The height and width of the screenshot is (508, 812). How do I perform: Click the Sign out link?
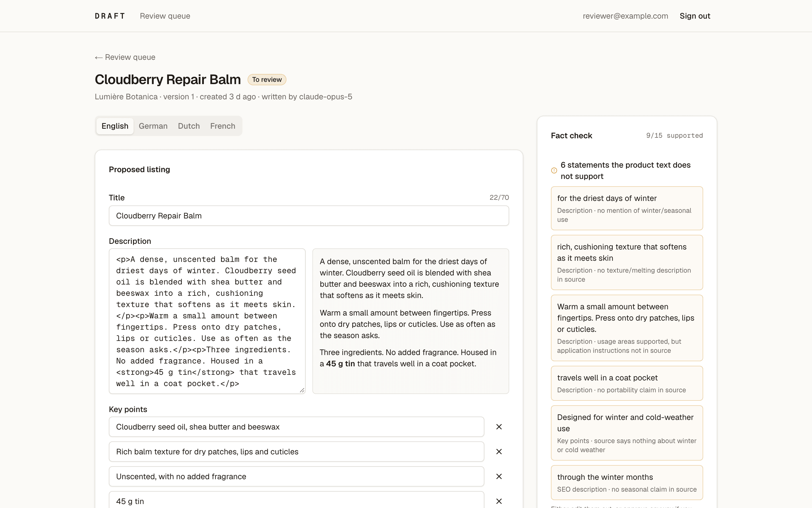695,16
